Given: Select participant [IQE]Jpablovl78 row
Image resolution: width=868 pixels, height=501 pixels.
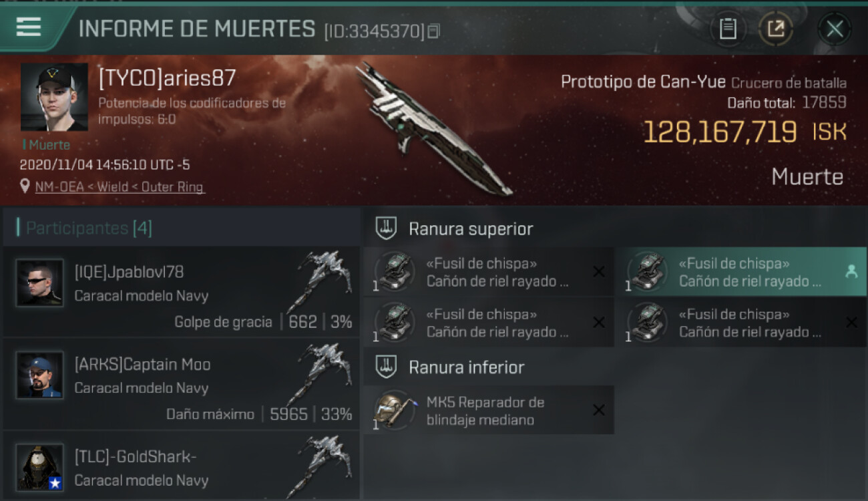Looking at the screenshot, I should click(181, 291).
